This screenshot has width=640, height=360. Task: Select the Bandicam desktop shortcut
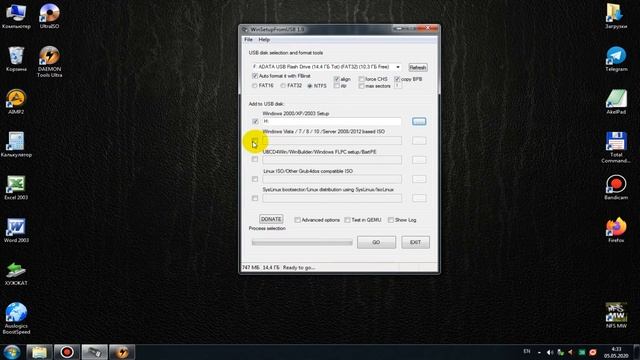(x=616, y=188)
